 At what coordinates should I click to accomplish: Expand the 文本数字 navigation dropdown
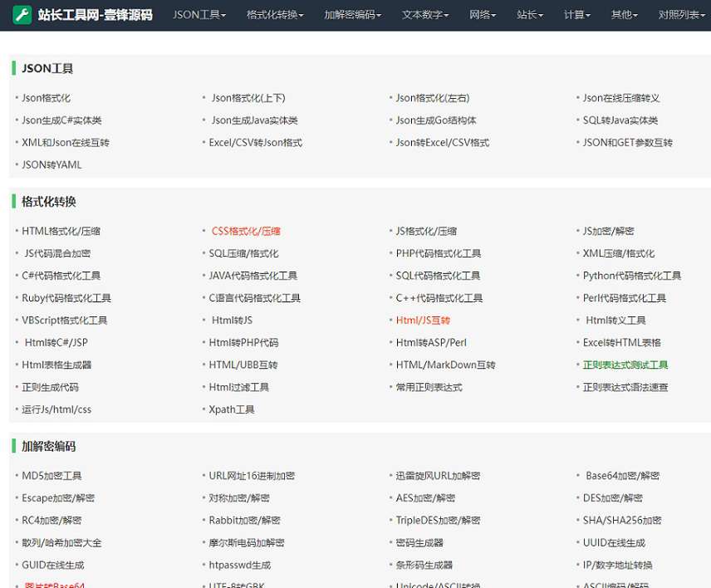(x=425, y=15)
